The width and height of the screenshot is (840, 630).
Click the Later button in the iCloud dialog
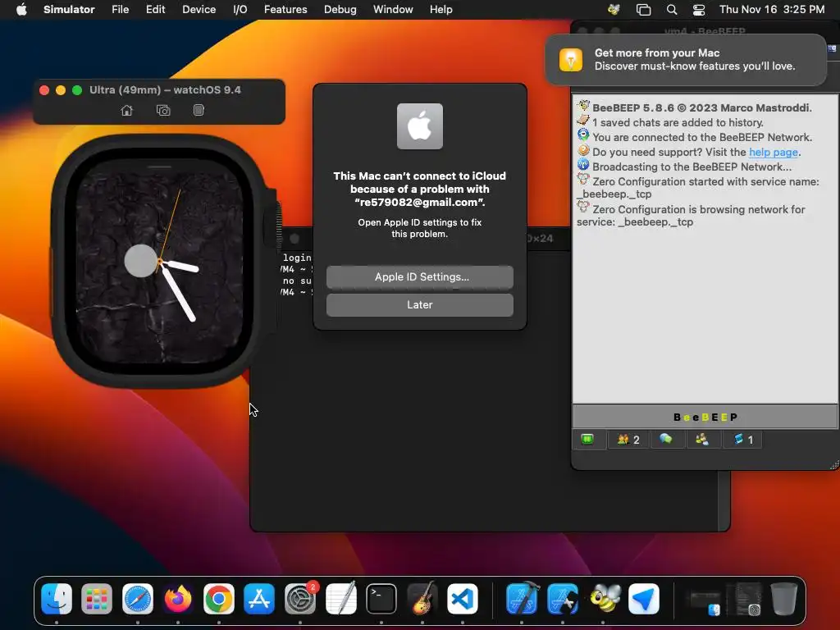coord(420,305)
